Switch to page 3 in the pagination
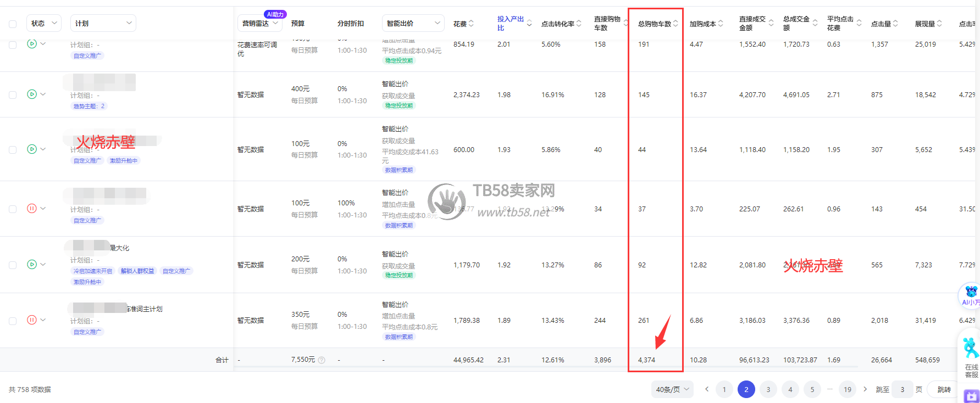This screenshot has height=403, width=980. pyautogui.click(x=768, y=389)
